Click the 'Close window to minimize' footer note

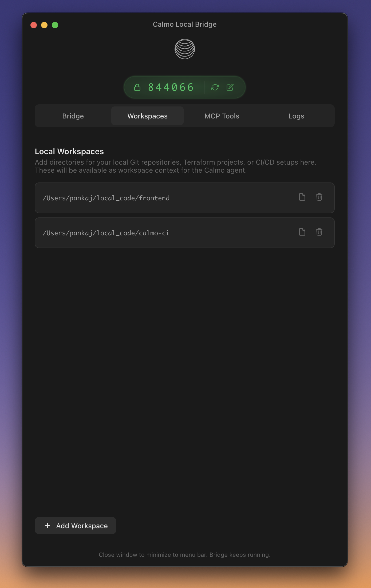(x=185, y=555)
